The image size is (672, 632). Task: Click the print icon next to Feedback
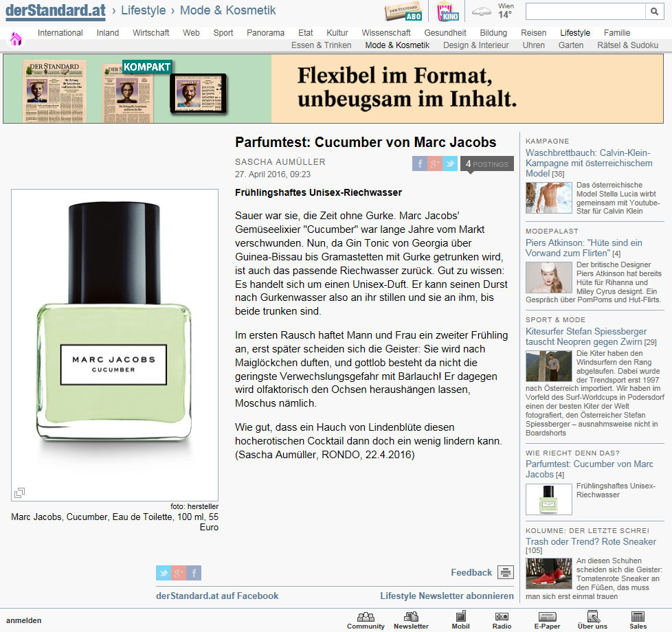506,572
